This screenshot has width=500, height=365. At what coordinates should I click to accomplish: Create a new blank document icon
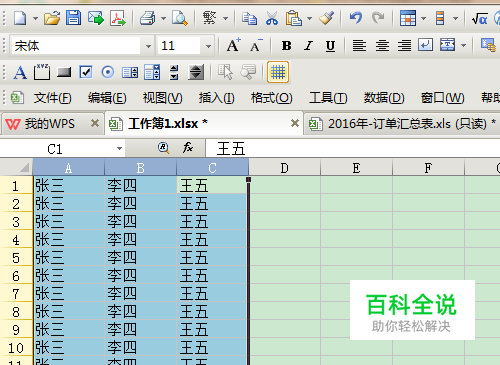tap(20, 18)
